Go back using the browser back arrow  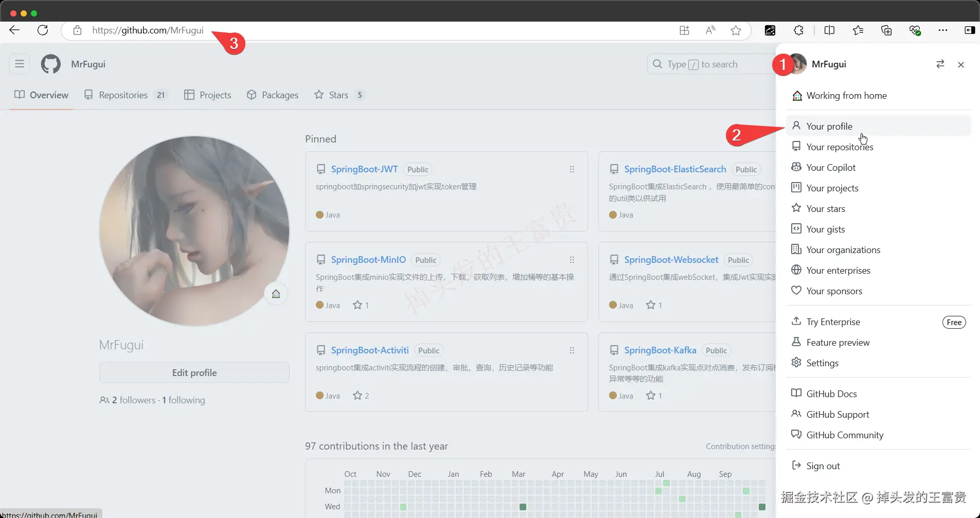14,30
